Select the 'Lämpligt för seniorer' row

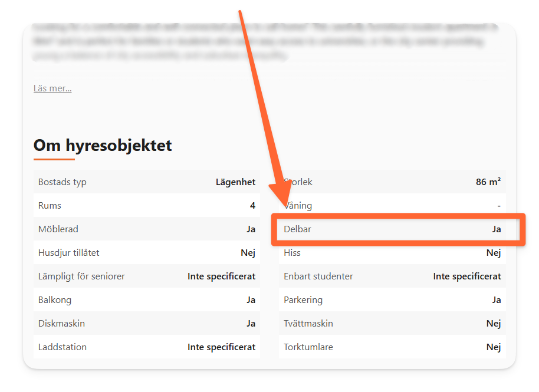tap(147, 276)
